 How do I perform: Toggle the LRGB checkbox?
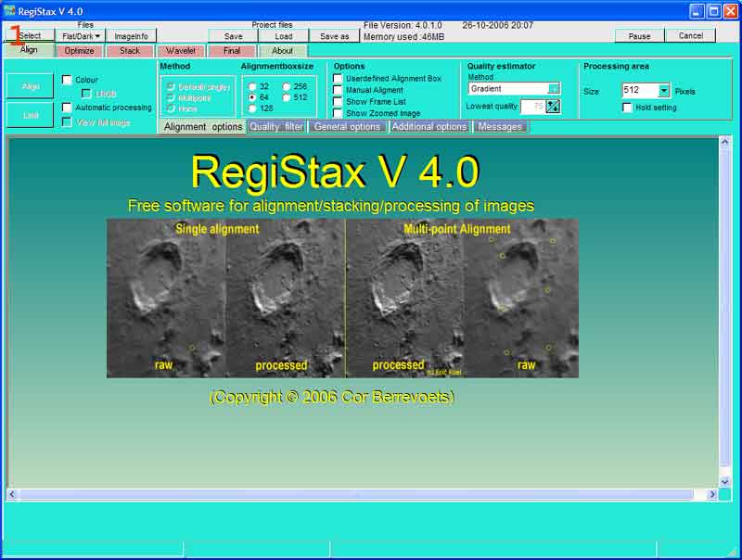[86, 94]
